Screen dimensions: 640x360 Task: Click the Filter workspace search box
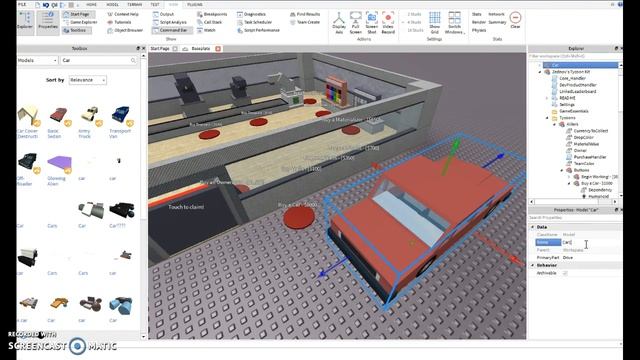[x=575, y=56]
